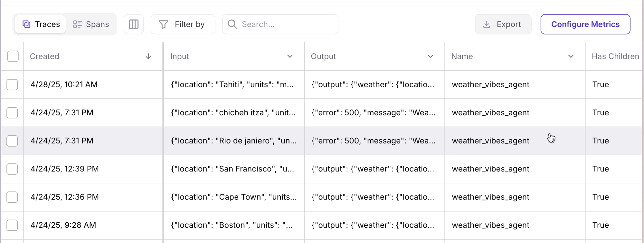The height and width of the screenshot is (243, 644).
Task: Select the Rio de janiero row checkbox
Action: coord(12,141)
